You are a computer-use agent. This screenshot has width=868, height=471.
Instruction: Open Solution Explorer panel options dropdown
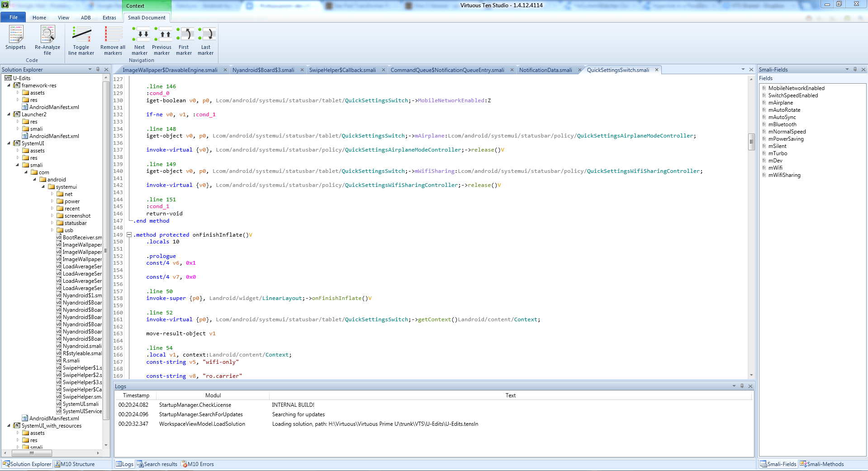pos(90,69)
